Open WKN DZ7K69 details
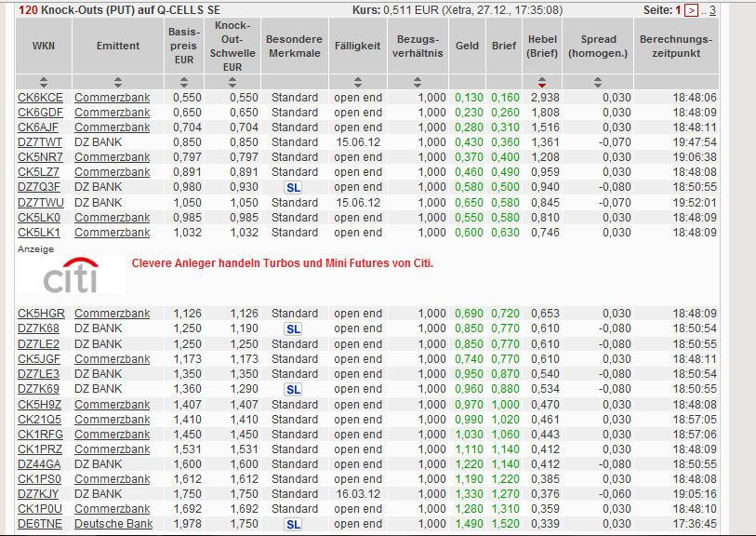Image resolution: width=756 pixels, height=536 pixels. [38, 389]
